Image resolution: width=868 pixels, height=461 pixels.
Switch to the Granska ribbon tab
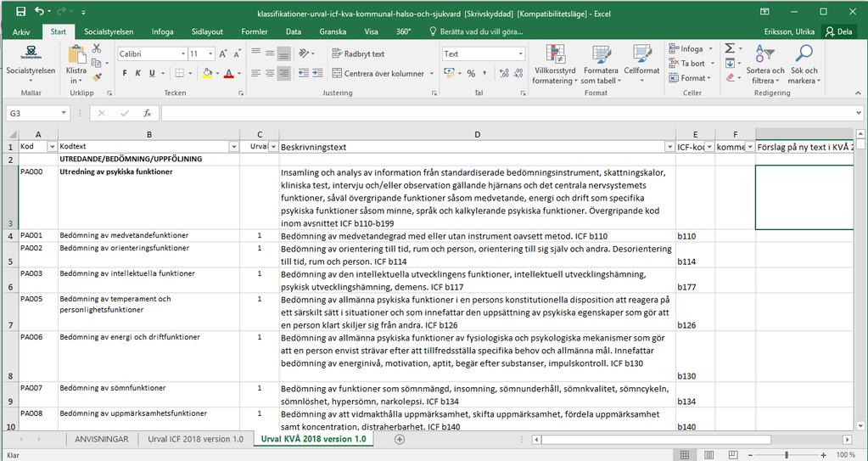333,31
